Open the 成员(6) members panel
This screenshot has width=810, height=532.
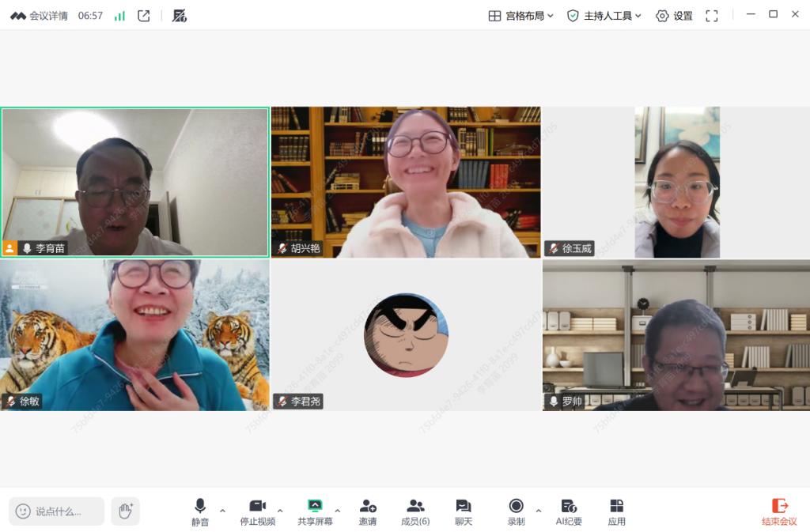click(415, 511)
